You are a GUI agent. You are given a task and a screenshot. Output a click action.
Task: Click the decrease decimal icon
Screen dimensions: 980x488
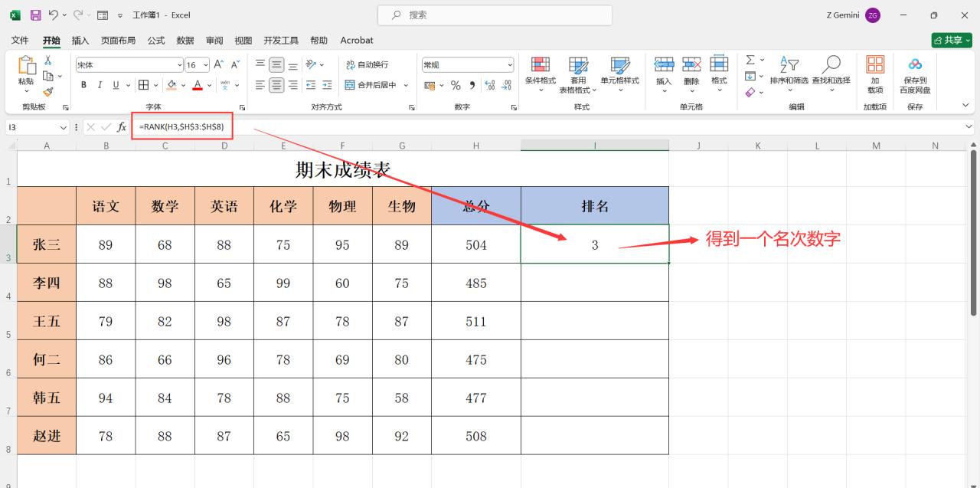pos(506,85)
